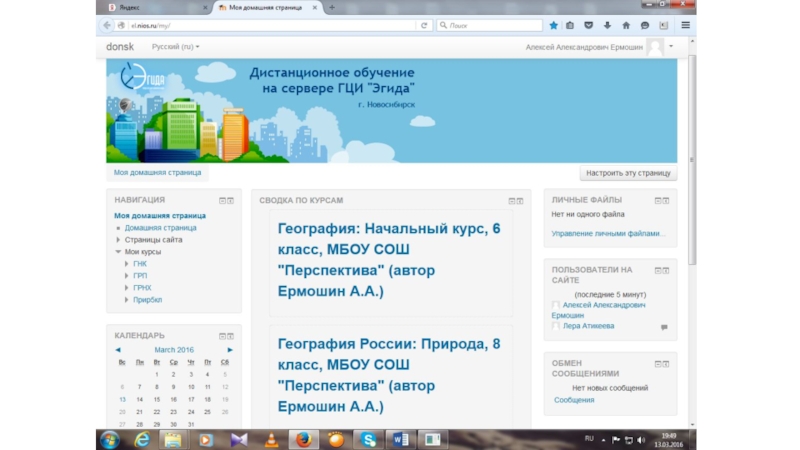Open VLC media player from taskbar
The height and width of the screenshot is (450, 800).
coord(271,438)
